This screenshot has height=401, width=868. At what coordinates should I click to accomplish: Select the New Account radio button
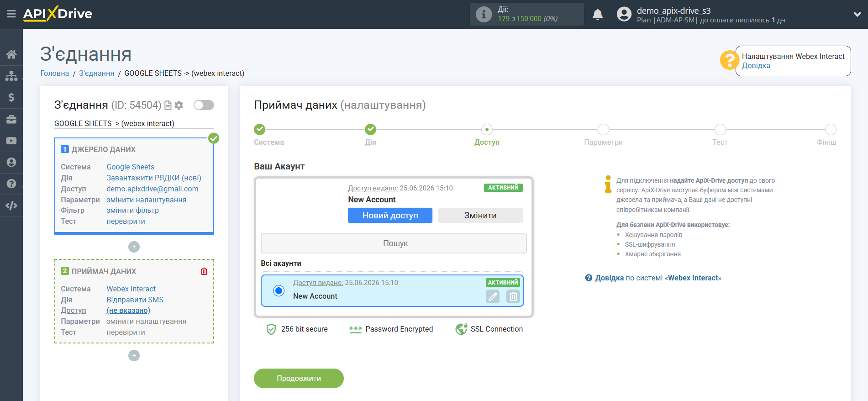279,290
